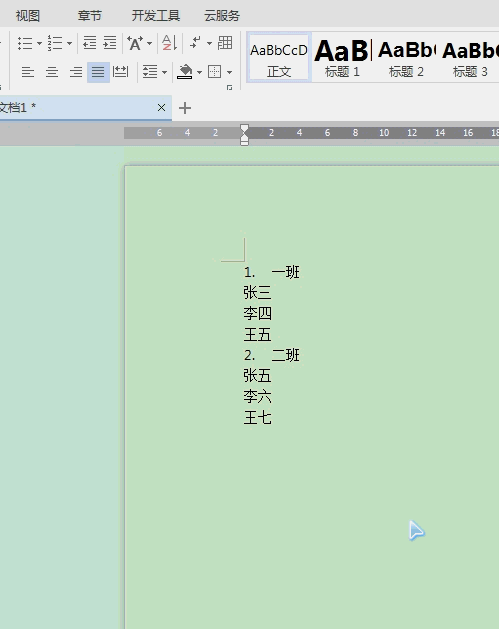Apply the 标题 1 heading style
Image resolution: width=499 pixels, height=629 pixels.
[x=342, y=57]
